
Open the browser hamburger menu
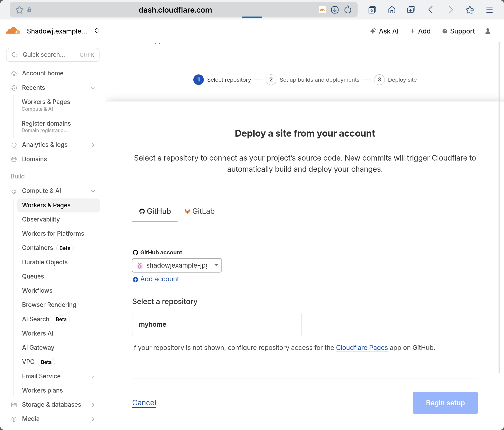pyautogui.click(x=489, y=10)
